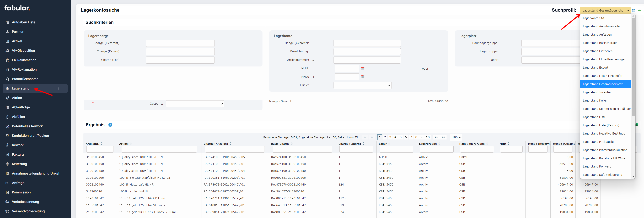Go to the last results page icon
The height and width of the screenshot is (218, 644).
coord(443,137)
